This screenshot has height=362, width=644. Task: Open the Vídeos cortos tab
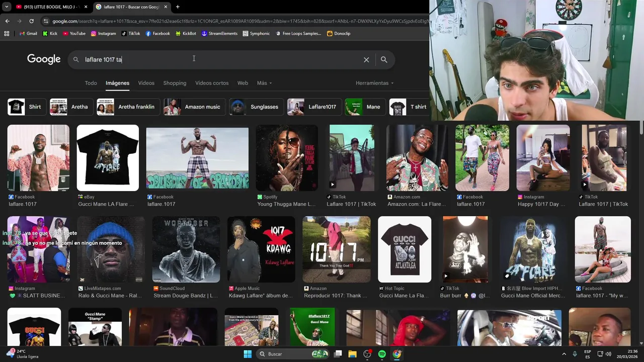(212, 83)
